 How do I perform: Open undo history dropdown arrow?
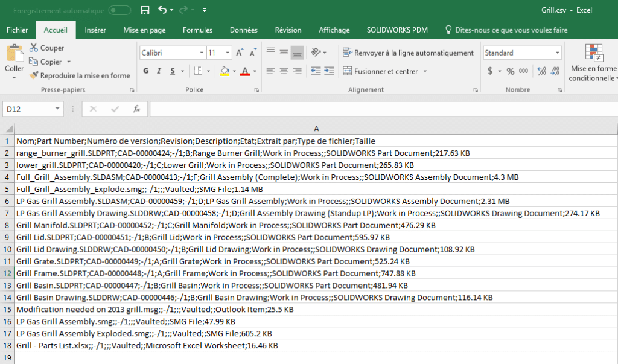click(172, 10)
